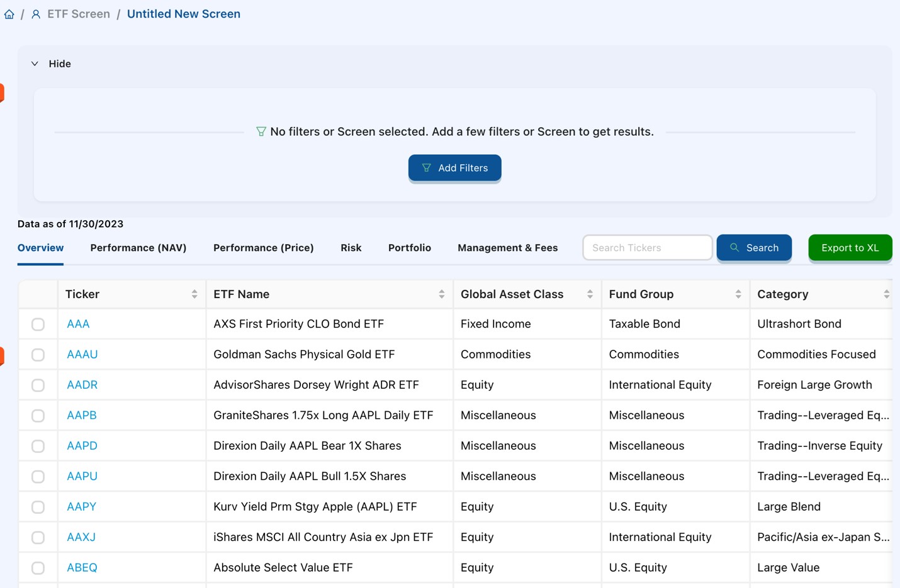Open the Management & Fees tab

pyautogui.click(x=508, y=248)
